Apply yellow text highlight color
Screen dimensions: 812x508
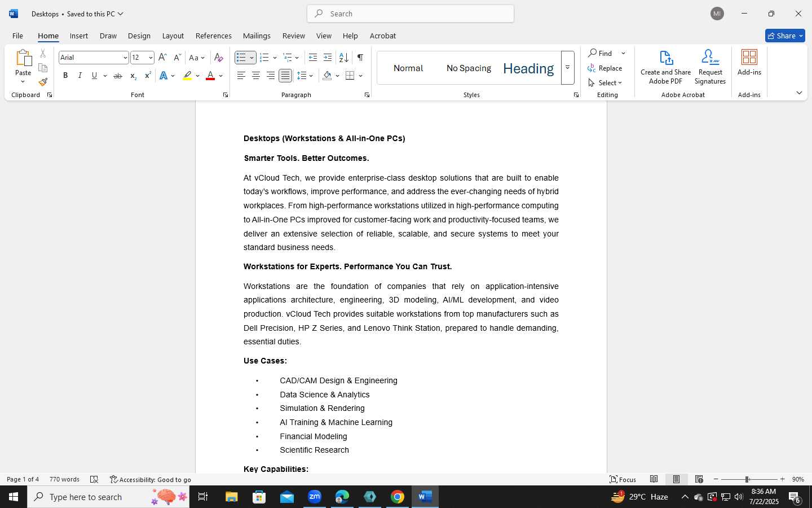[187, 76]
